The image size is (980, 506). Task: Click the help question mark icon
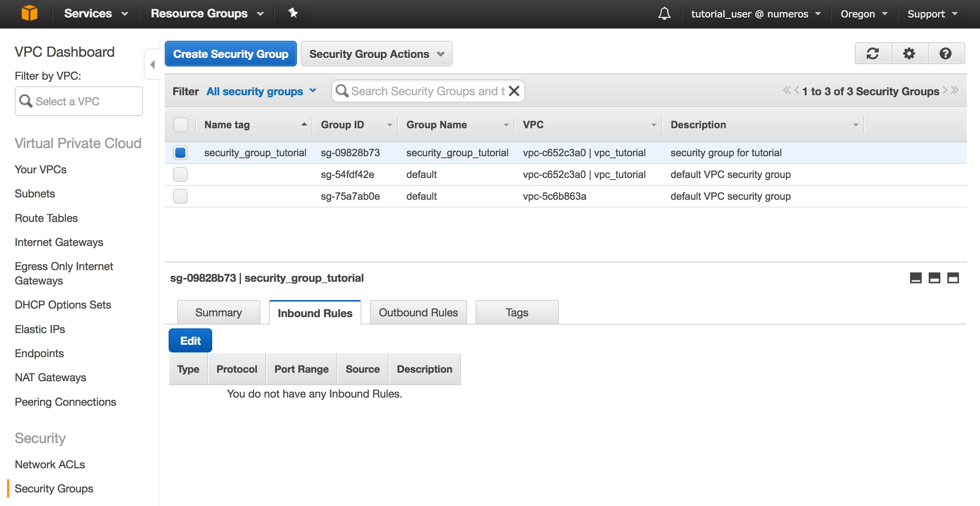pyautogui.click(x=945, y=54)
